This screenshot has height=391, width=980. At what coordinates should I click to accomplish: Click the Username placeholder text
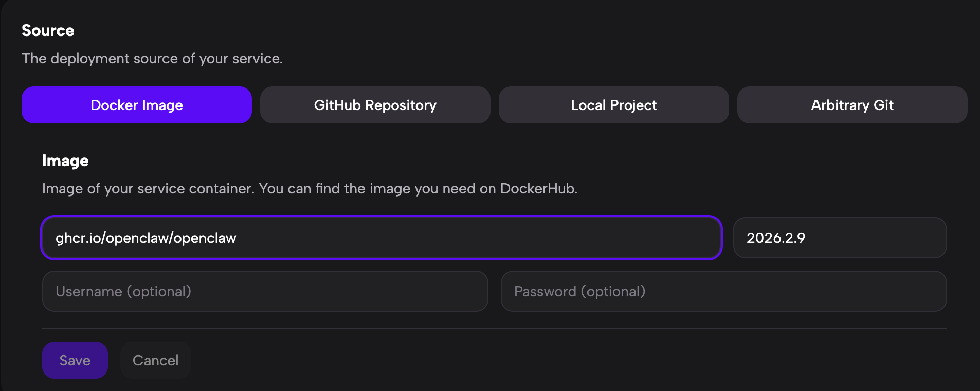(x=123, y=291)
